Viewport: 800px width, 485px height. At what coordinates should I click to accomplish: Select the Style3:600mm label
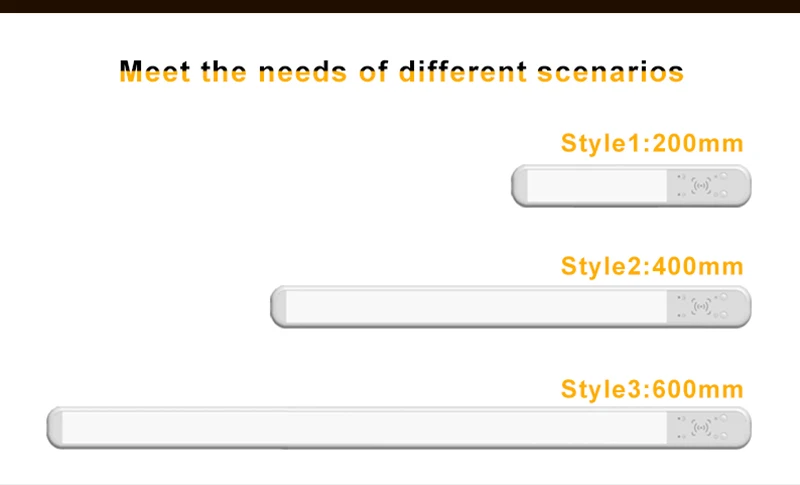click(x=652, y=390)
